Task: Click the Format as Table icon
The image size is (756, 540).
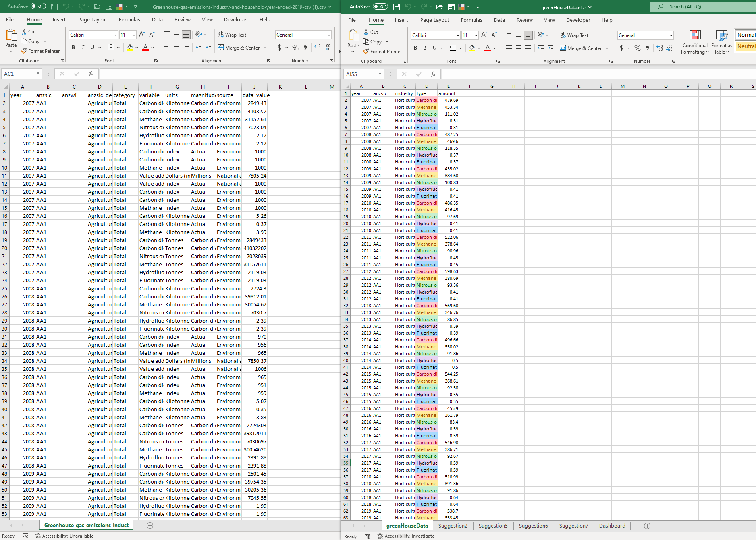Action: 721,42
